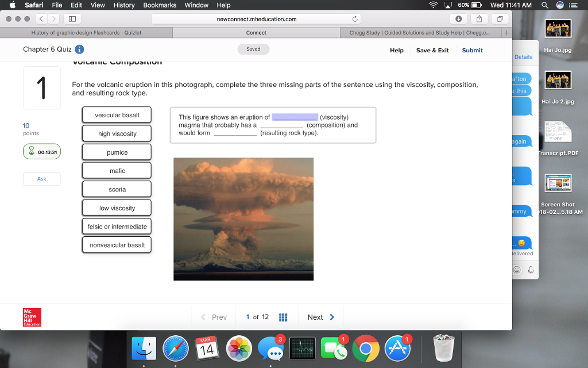Launch Google Chrome from the Dock
Image resolution: width=588 pixels, height=368 pixels.
[366, 348]
